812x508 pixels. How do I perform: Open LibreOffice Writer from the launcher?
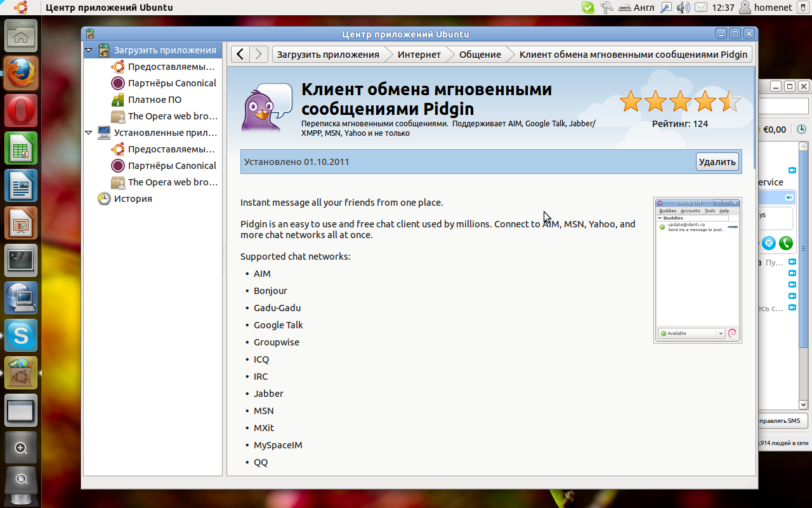[x=22, y=185]
